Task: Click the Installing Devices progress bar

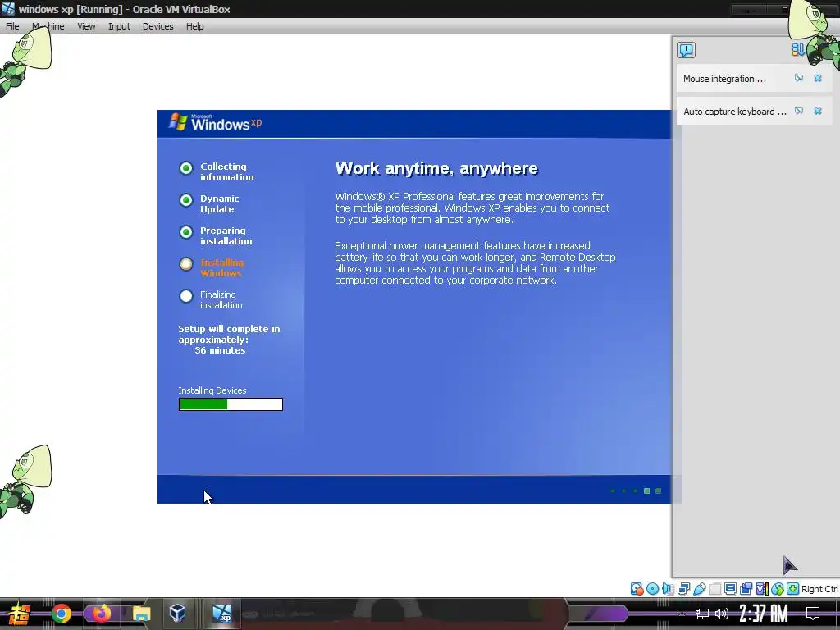Action: [231, 404]
